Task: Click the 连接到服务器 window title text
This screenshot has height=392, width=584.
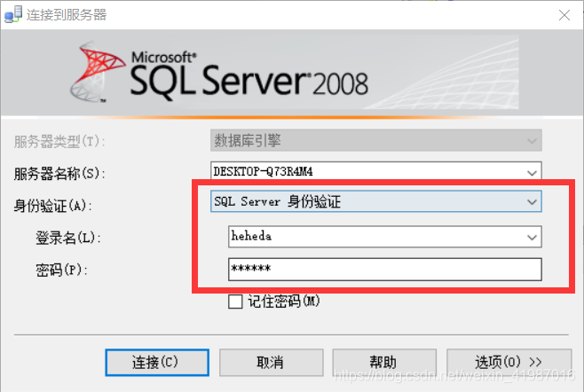Action: 67,15
